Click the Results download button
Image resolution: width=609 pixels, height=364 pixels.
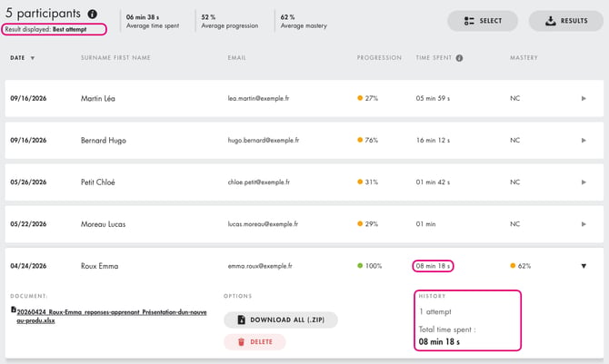566,21
